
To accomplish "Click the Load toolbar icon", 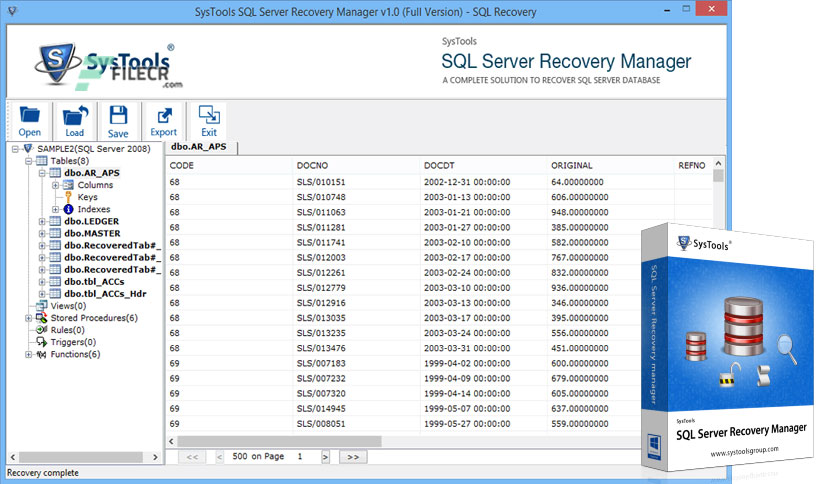I will point(75,116).
